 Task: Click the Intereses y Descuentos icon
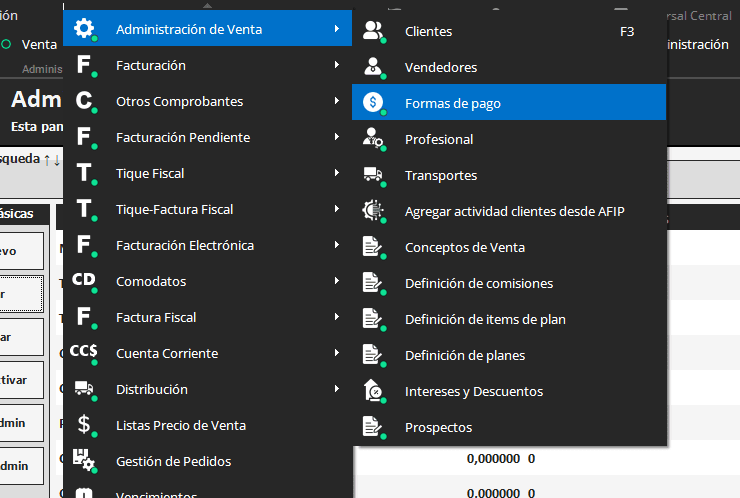click(373, 391)
